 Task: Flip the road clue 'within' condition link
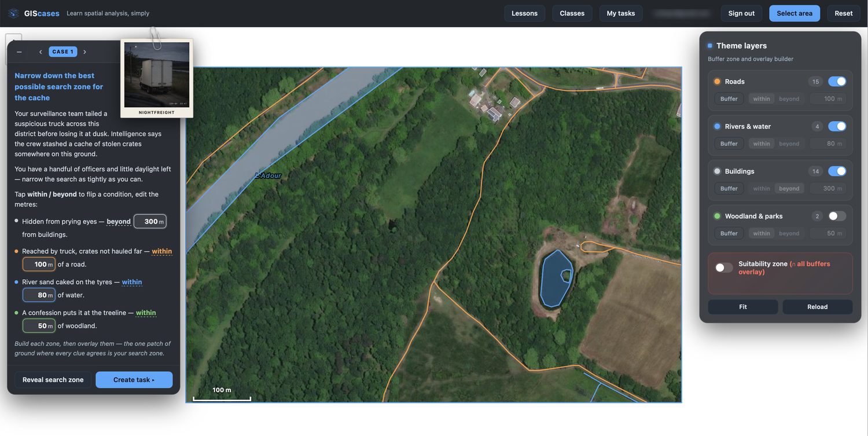click(162, 251)
